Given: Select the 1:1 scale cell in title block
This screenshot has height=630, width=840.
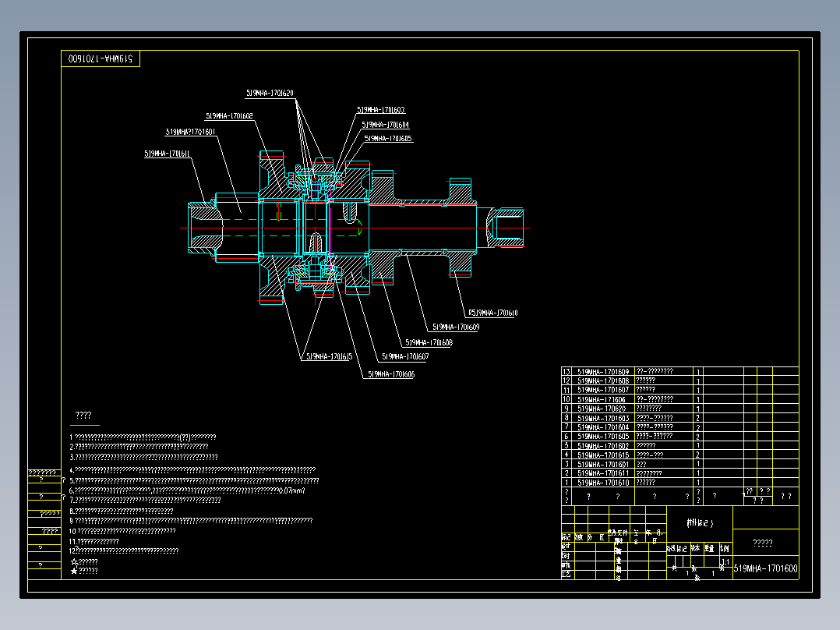Looking at the screenshot, I should (x=725, y=561).
